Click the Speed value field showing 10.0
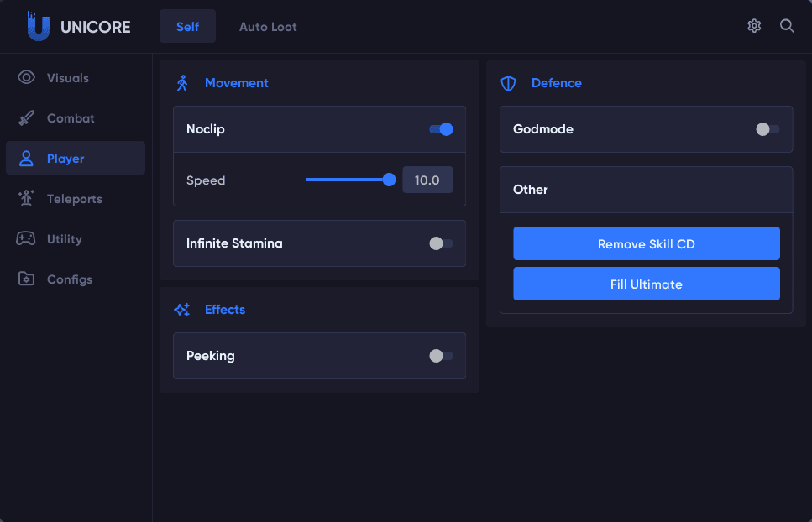 (x=427, y=180)
